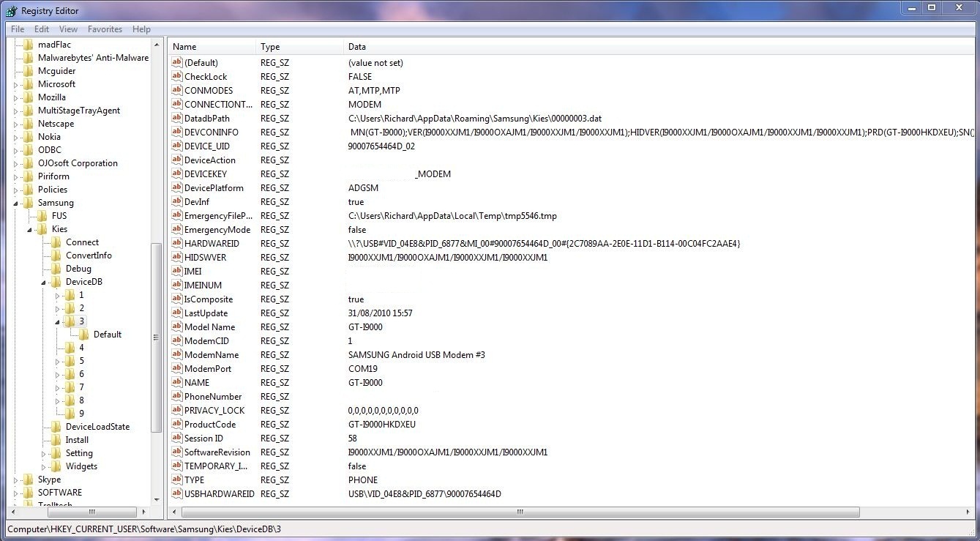Select the ModemPort value icon

[x=176, y=369]
